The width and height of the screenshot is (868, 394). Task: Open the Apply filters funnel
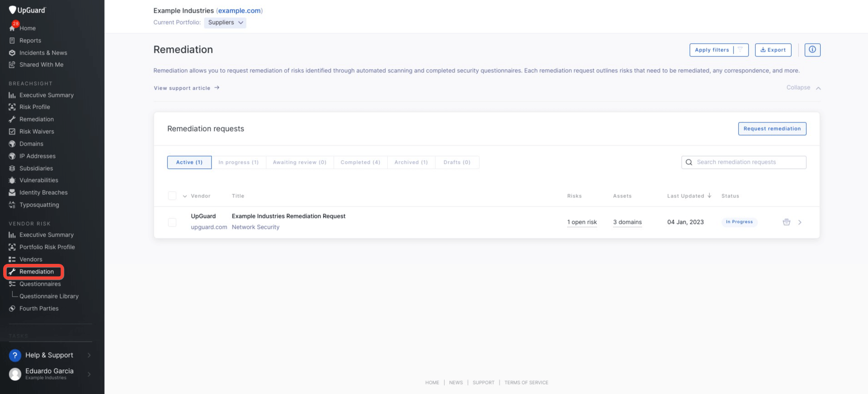pos(740,50)
